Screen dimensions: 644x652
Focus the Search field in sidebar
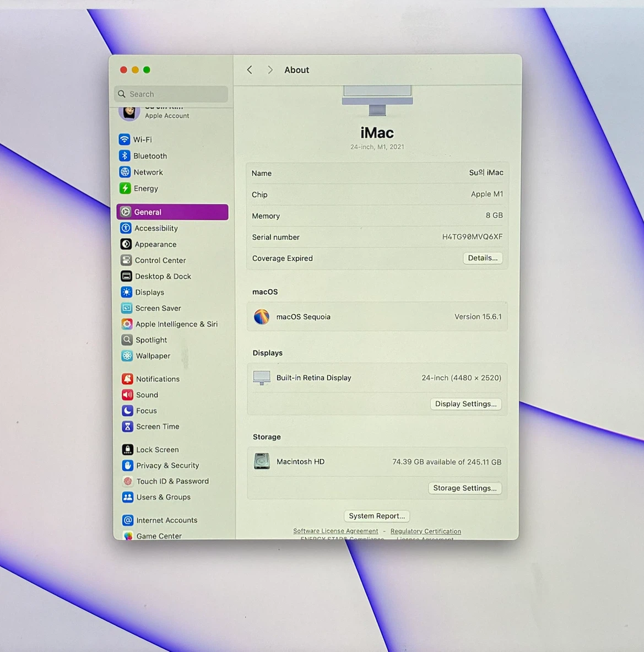(x=171, y=94)
